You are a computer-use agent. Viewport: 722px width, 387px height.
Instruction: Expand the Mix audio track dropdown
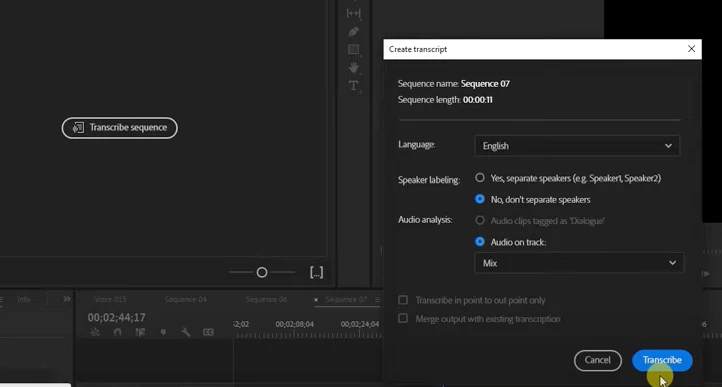click(x=579, y=263)
